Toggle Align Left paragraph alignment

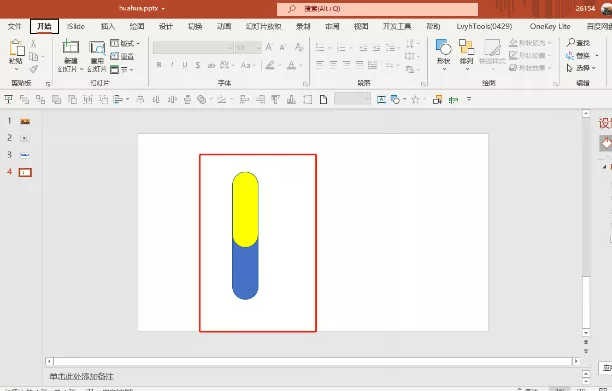point(320,65)
